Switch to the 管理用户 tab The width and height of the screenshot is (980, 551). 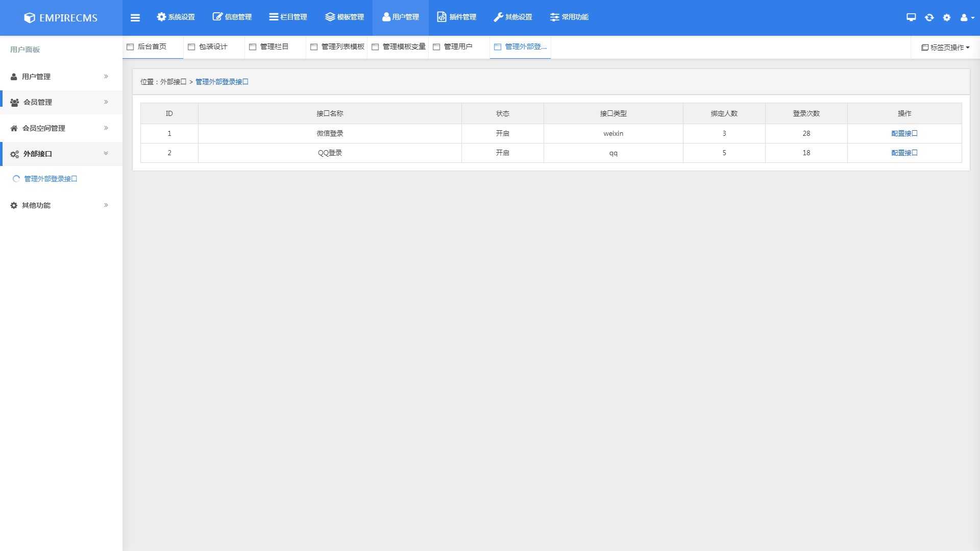pos(458,47)
